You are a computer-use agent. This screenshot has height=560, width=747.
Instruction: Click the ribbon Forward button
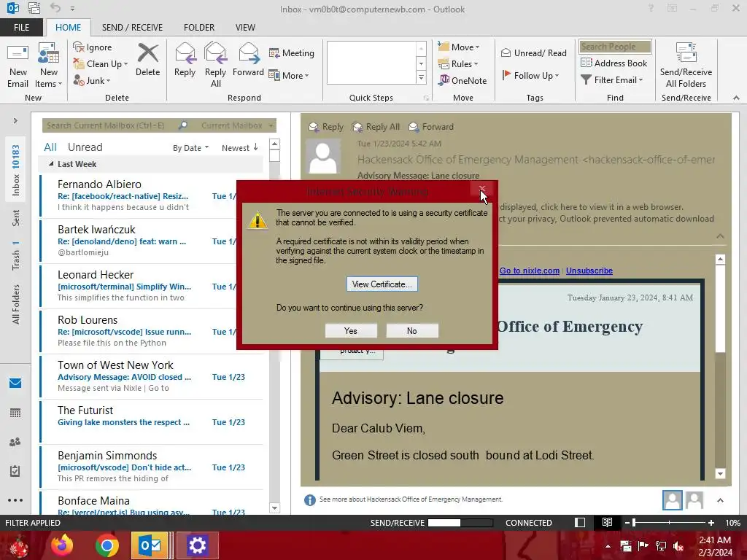pyautogui.click(x=248, y=61)
